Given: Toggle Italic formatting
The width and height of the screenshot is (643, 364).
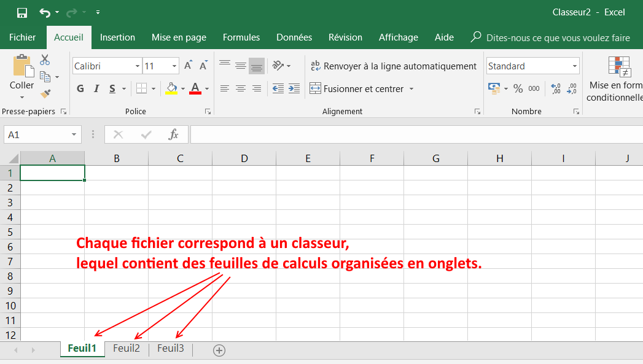Looking at the screenshot, I should (x=96, y=89).
